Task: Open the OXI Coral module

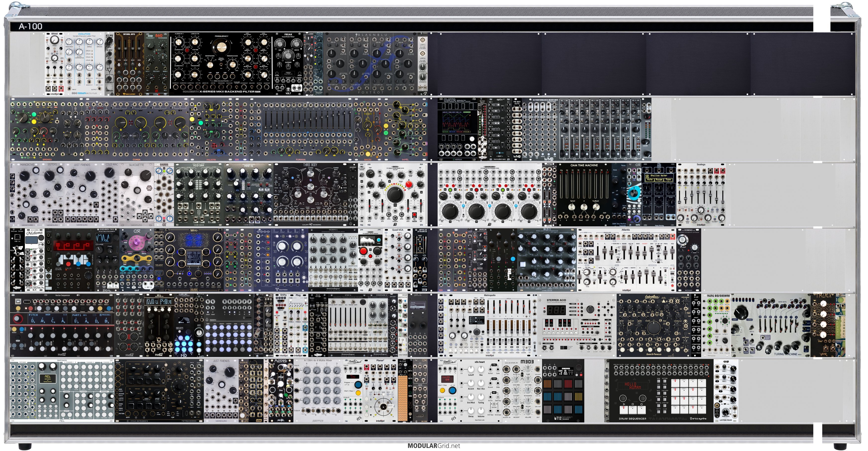Action: tap(137, 260)
